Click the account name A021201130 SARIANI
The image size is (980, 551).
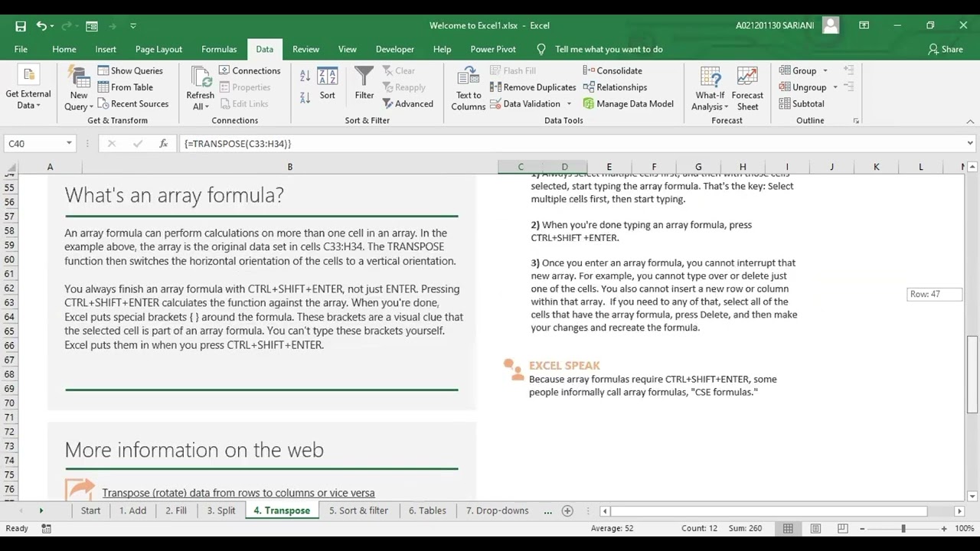click(x=775, y=25)
